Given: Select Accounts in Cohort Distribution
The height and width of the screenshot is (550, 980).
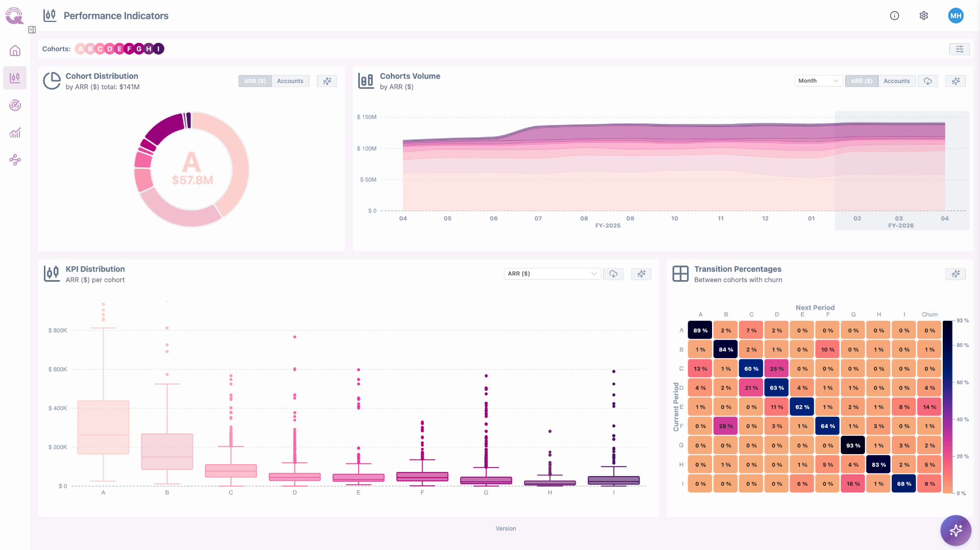Looking at the screenshot, I should [x=290, y=81].
